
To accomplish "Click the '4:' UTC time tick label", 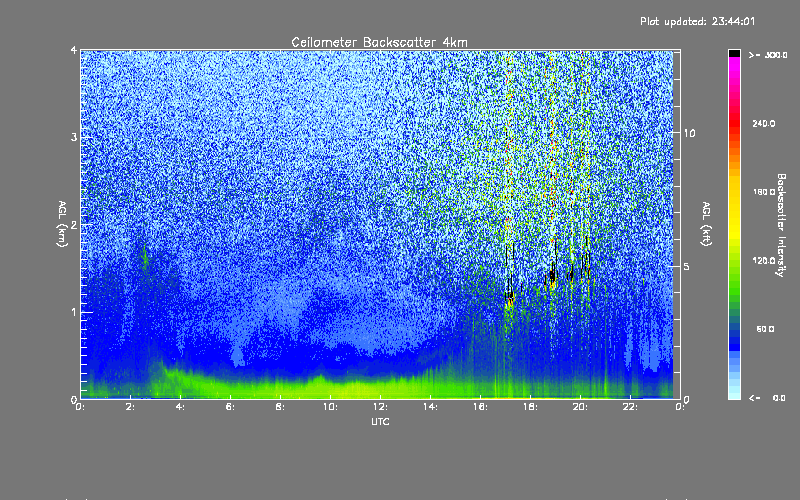I will (x=181, y=407).
